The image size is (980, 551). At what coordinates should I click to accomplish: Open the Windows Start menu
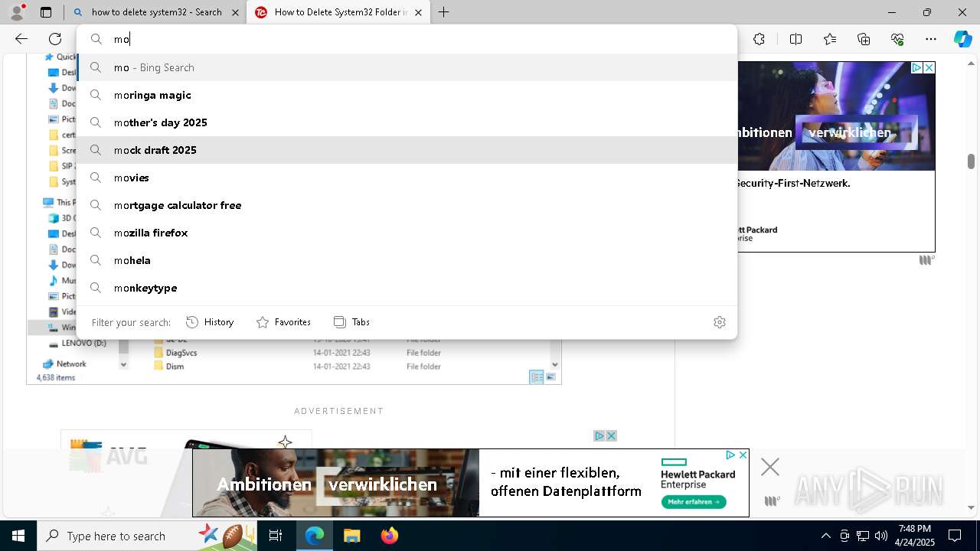[18, 536]
